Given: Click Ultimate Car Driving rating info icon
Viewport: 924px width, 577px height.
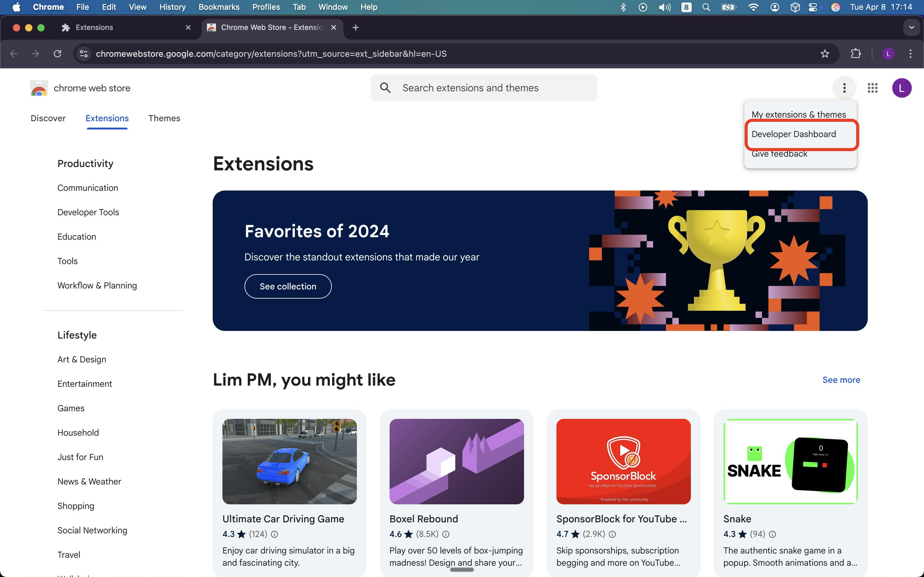Looking at the screenshot, I should (x=274, y=534).
